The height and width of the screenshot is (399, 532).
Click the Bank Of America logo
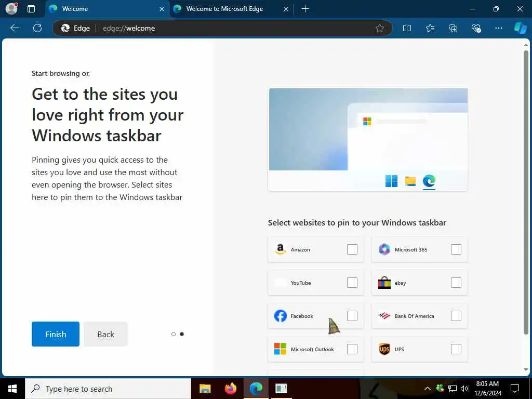(384, 316)
